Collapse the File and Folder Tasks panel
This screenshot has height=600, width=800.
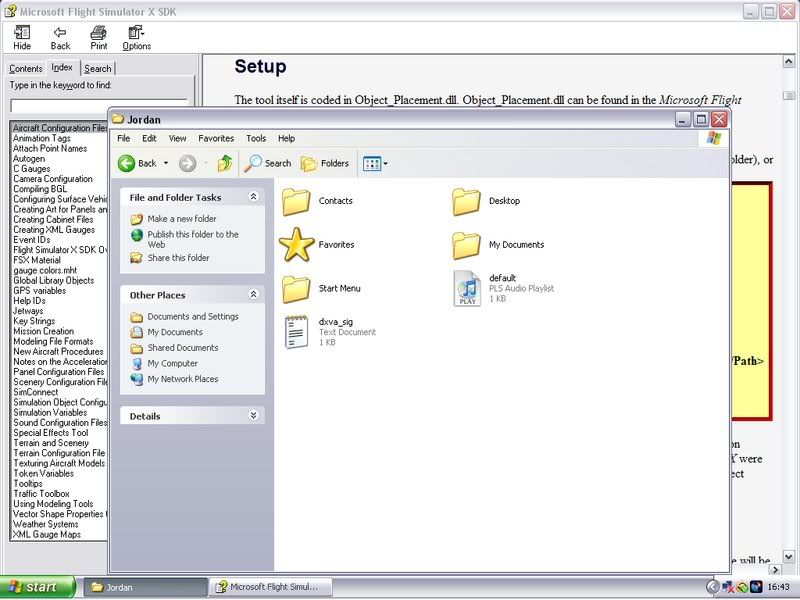(253, 197)
